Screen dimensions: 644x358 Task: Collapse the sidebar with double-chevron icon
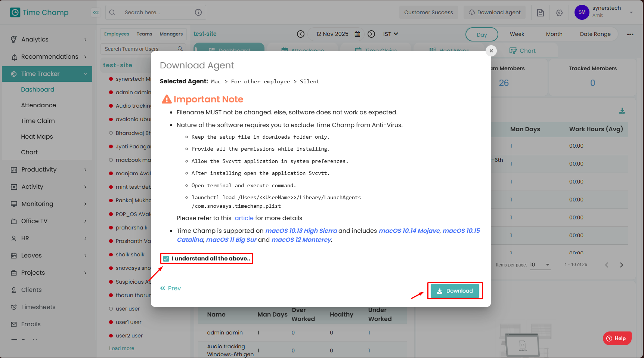(96, 12)
